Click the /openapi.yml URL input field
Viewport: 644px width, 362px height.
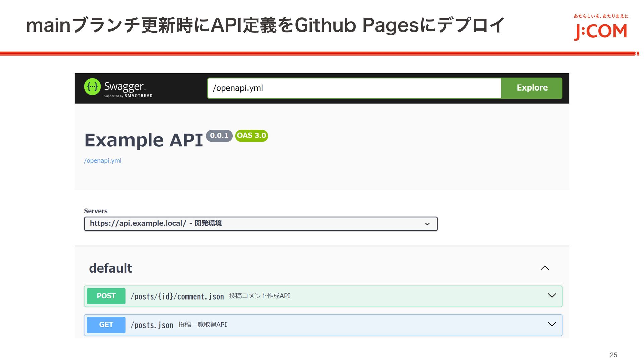354,88
